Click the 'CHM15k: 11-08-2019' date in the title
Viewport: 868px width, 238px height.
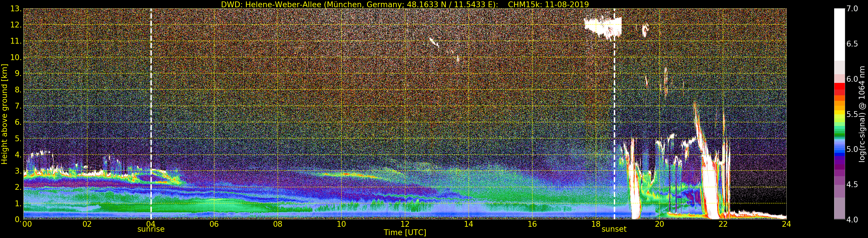point(548,4)
